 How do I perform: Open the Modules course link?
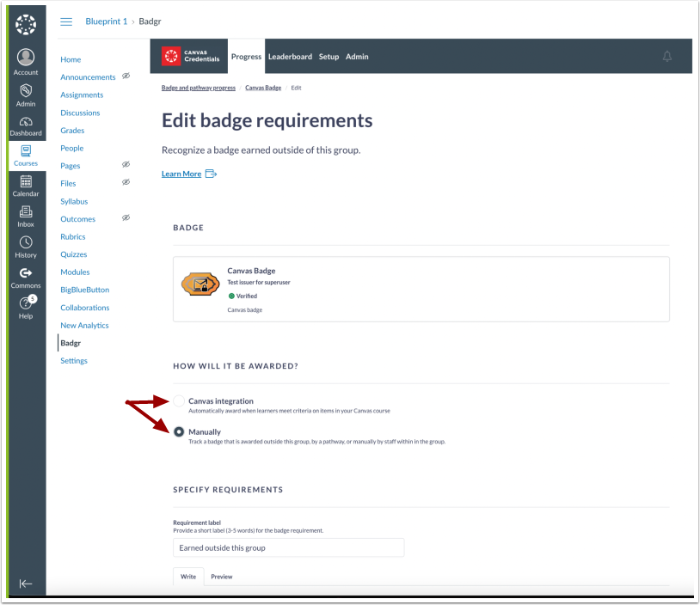75,272
